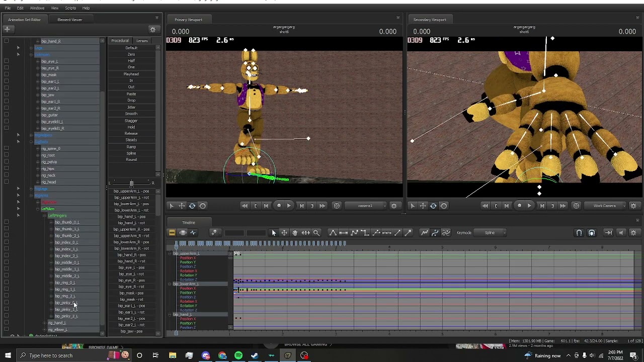Switch timeline to the Clip Editor
Screen dimensions: 644x362
point(172,233)
